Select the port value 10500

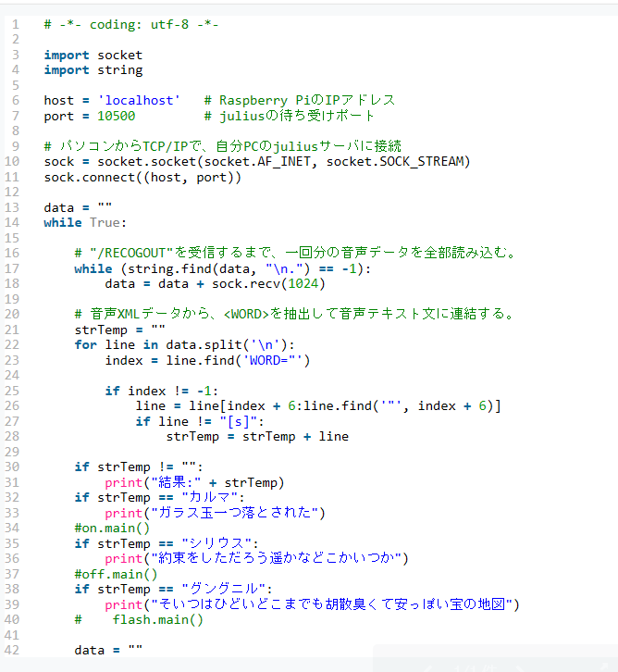point(116,116)
